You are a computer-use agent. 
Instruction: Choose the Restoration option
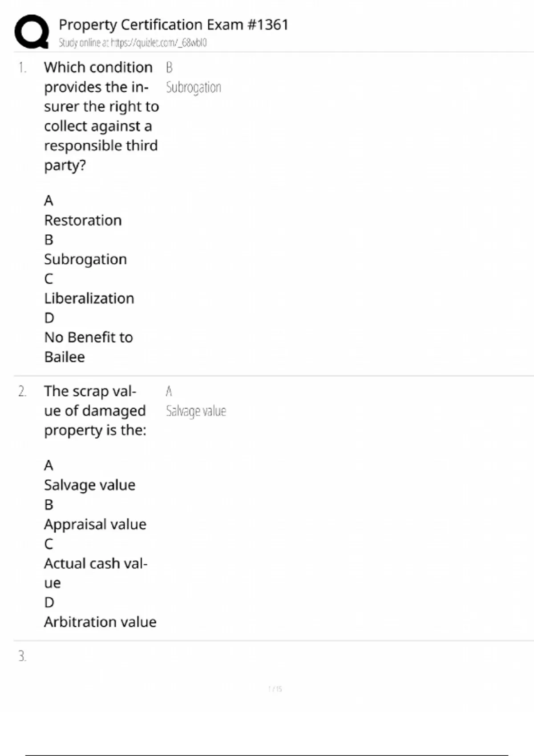tap(83, 220)
